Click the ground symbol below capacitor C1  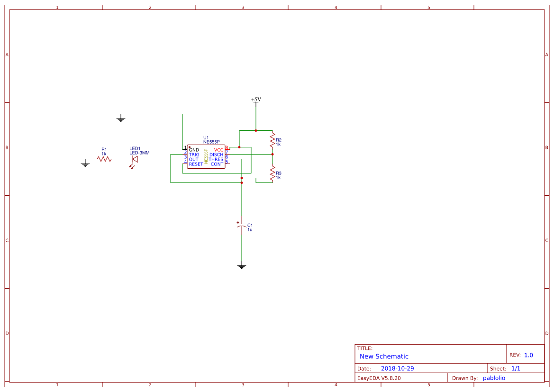point(242,265)
